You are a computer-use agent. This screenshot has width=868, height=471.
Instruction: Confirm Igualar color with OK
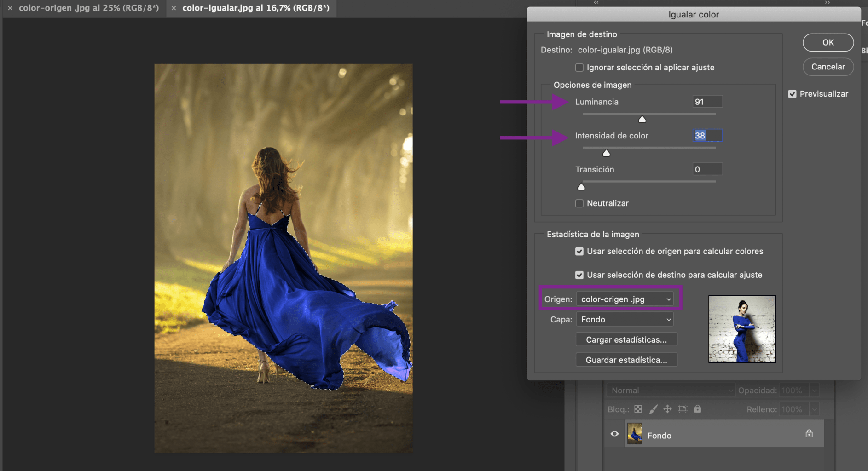(828, 42)
